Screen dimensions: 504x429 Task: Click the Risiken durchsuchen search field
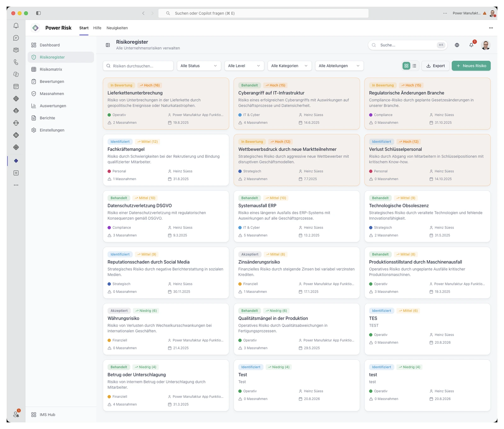138,66
